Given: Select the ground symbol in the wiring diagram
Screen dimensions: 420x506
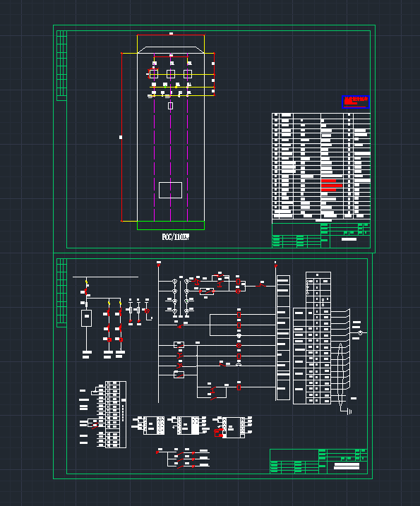Looking at the screenshot, I should point(349,411).
